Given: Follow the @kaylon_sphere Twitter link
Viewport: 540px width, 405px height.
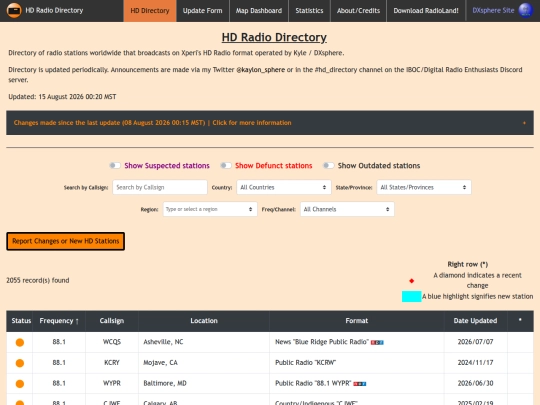Looking at the screenshot, I should 260,70.
